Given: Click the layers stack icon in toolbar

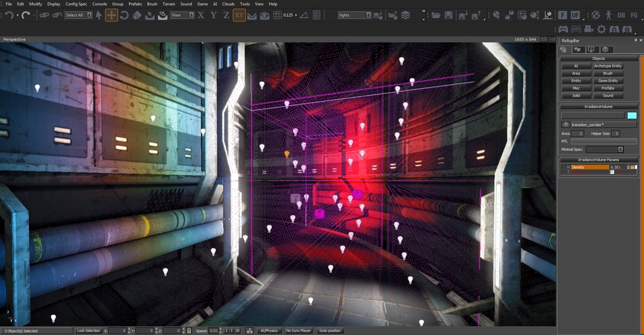Looking at the screenshot, I should [x=406, y=15].
